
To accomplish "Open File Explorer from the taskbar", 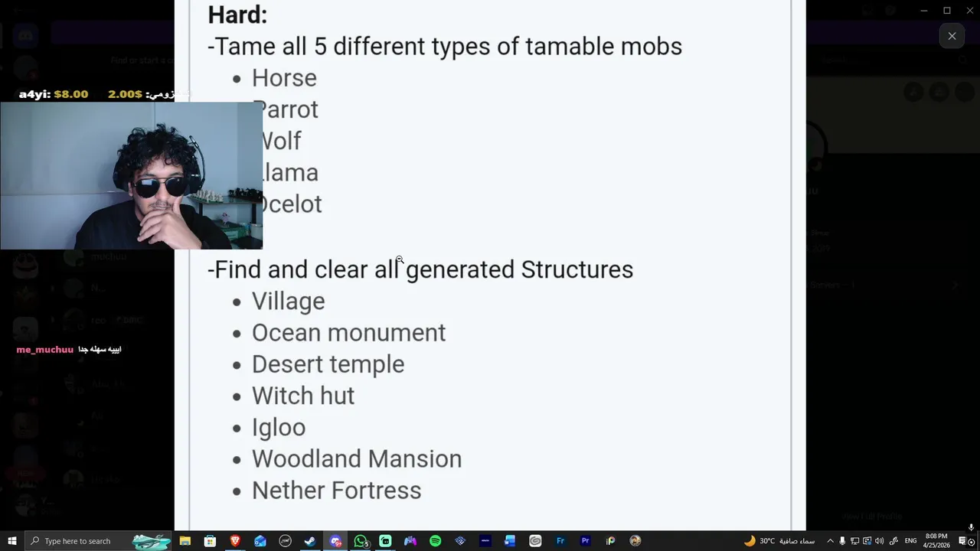I will coord(185,541).
